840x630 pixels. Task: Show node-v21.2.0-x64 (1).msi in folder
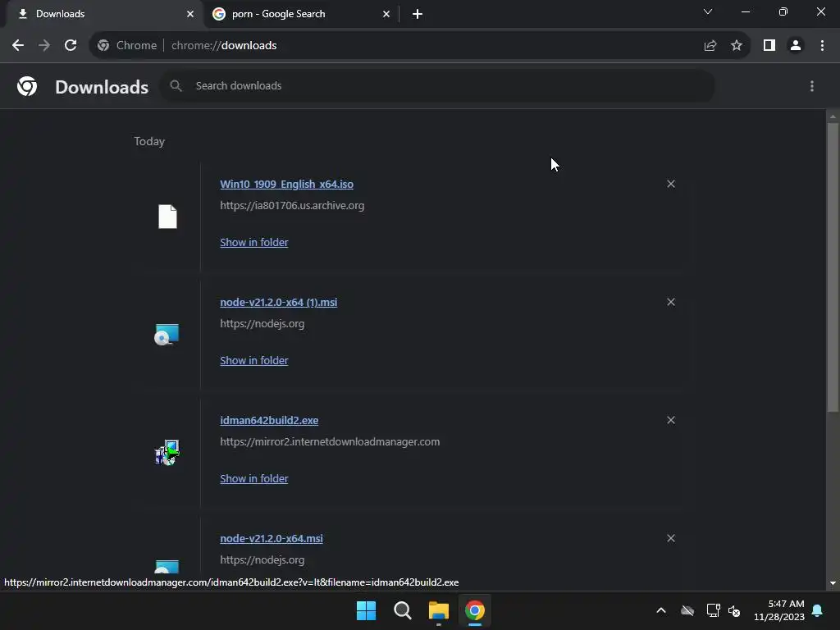[x=254, y=361]
